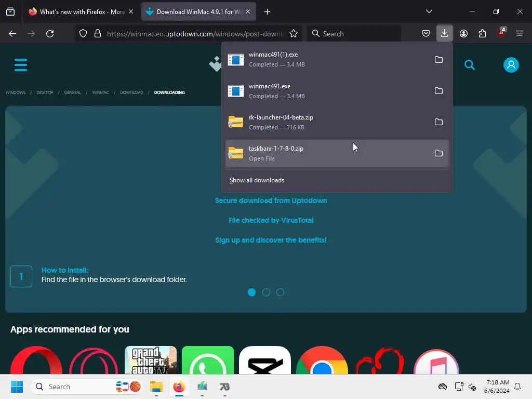The width and height of the screenshot is (532, 399).
Task: Focus the uptodown.com address bar
Action: pyautogui.click(x=195, y=34)
